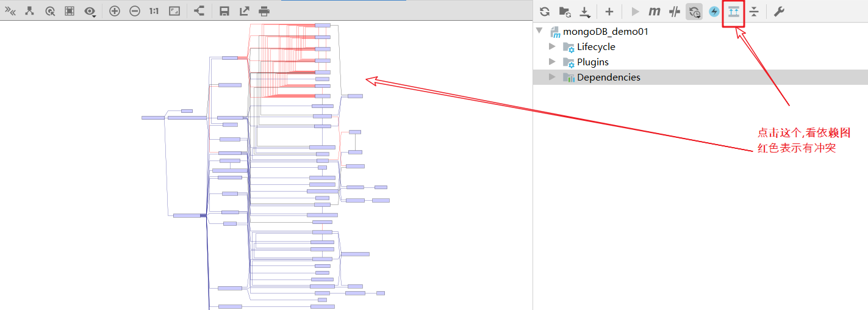Toggle Maven offline mode icon
Viewport: 868px width, 310px height.
674,11
